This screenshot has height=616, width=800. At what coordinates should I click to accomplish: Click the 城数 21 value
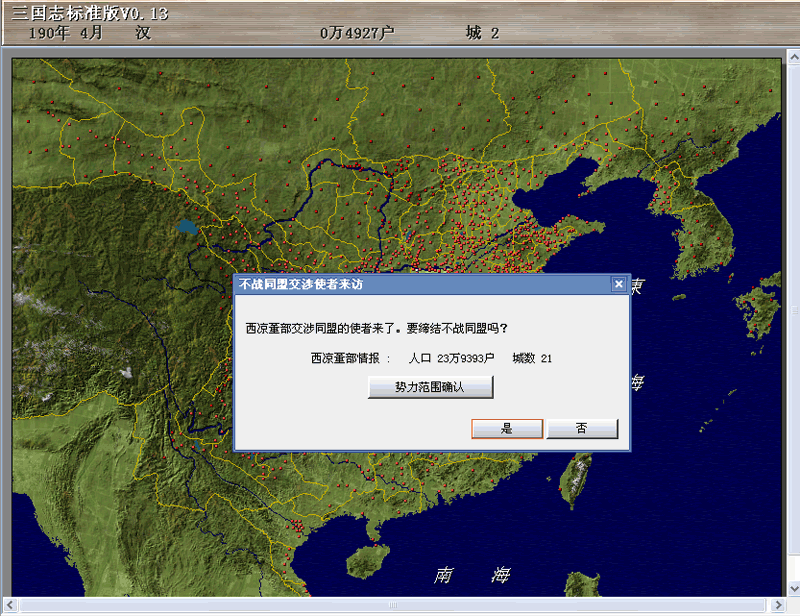click(532, 358)
